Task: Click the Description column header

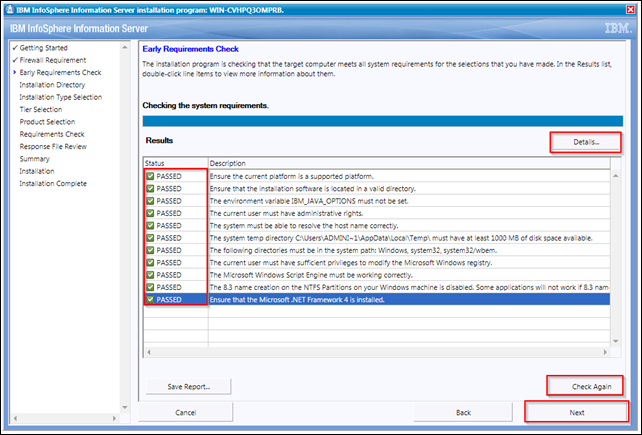Action: tap(409, 163)
